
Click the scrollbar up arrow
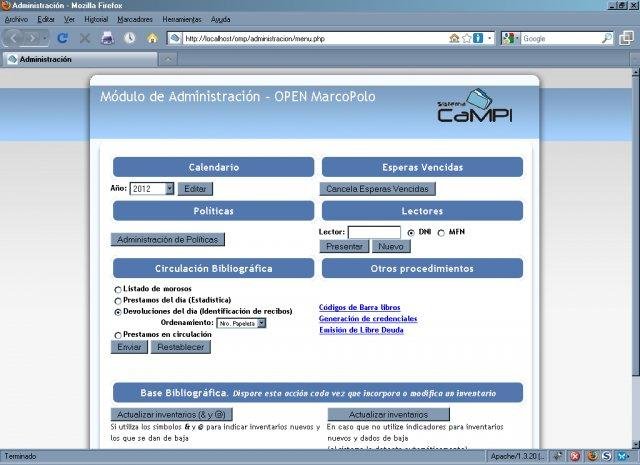click(x=636, y=72)
